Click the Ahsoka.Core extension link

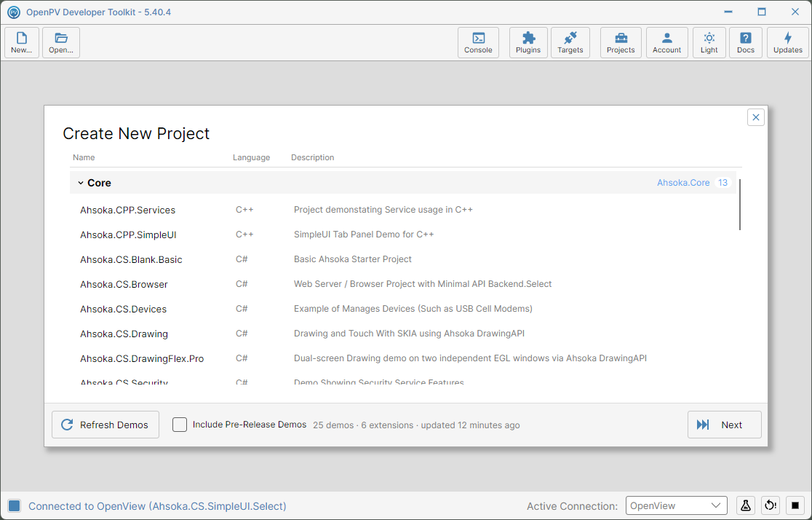pyautogui.click(x=683, y=183)
